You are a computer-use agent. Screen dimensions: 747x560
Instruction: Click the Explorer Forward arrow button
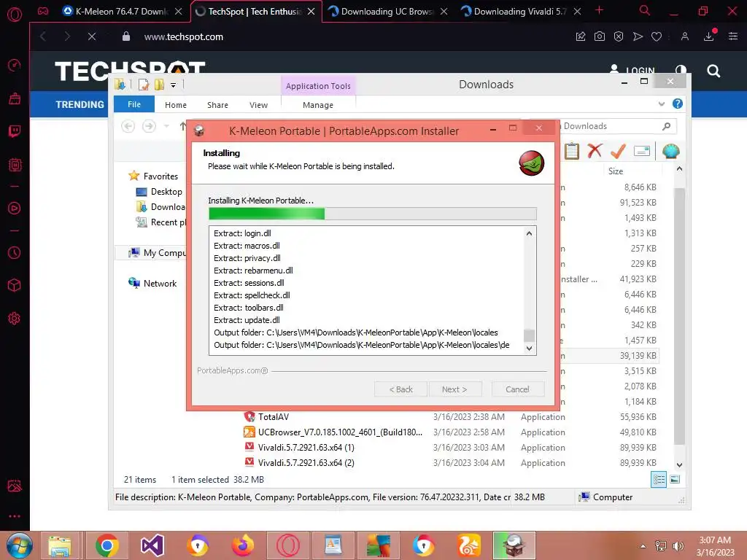coord(149,126)
